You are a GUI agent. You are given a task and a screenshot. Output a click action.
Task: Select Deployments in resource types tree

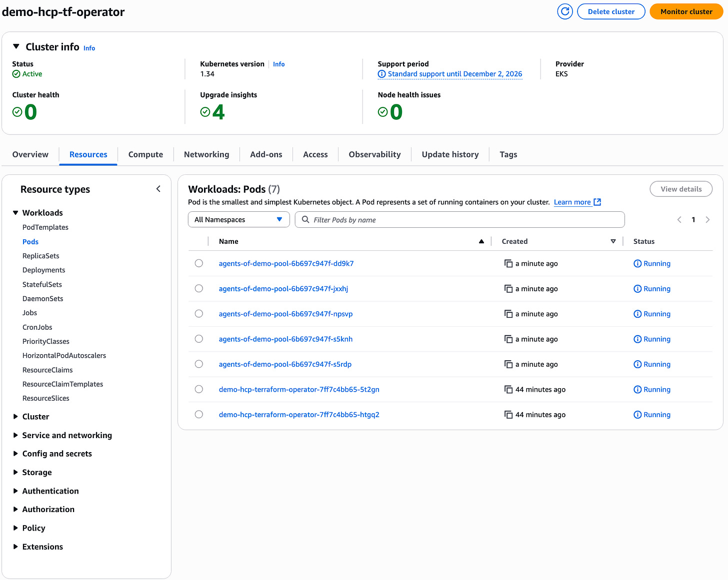tap(44, 270)
